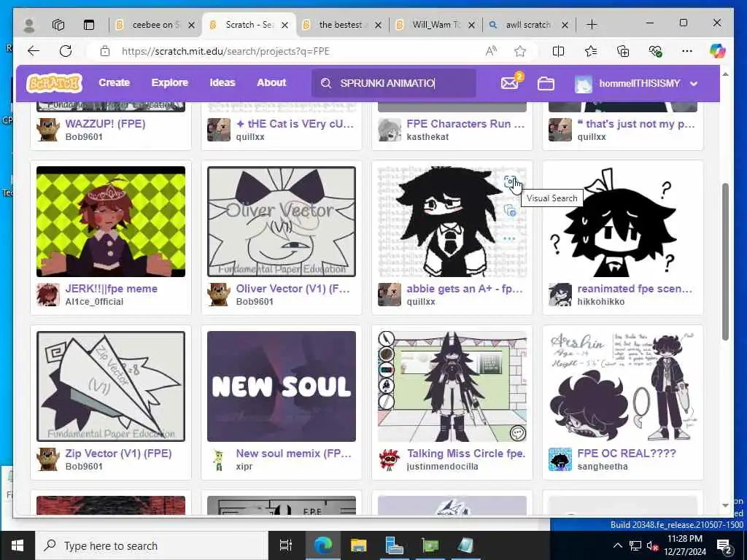The image size is (747, 560).
Task: Open File Explorer from taskbar
Action: pyautogui.click(x=359, y=545)
